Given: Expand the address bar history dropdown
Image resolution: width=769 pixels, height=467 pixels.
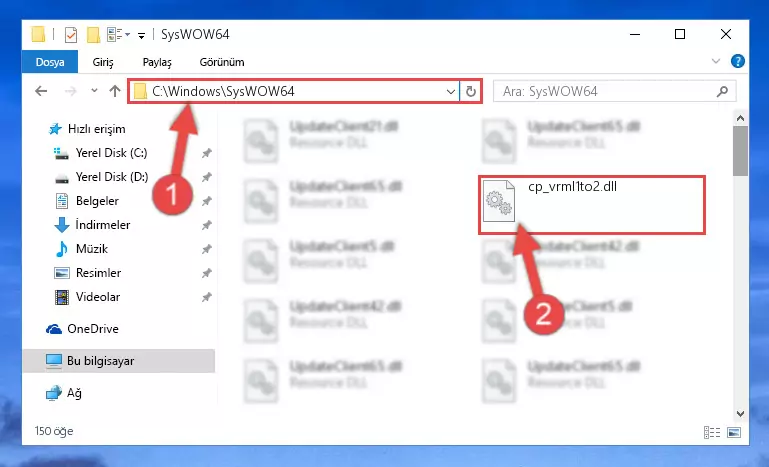Looking at the screenshot, I should click(450, 92).
